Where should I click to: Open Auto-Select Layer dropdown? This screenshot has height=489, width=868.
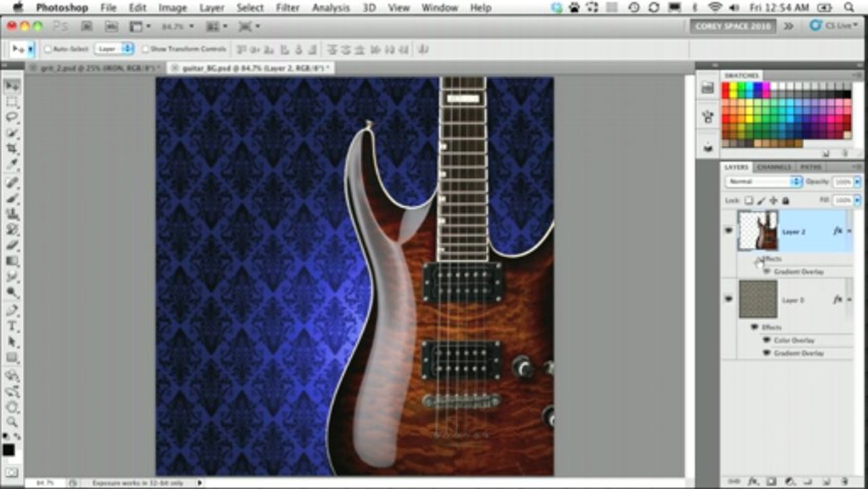115,49
